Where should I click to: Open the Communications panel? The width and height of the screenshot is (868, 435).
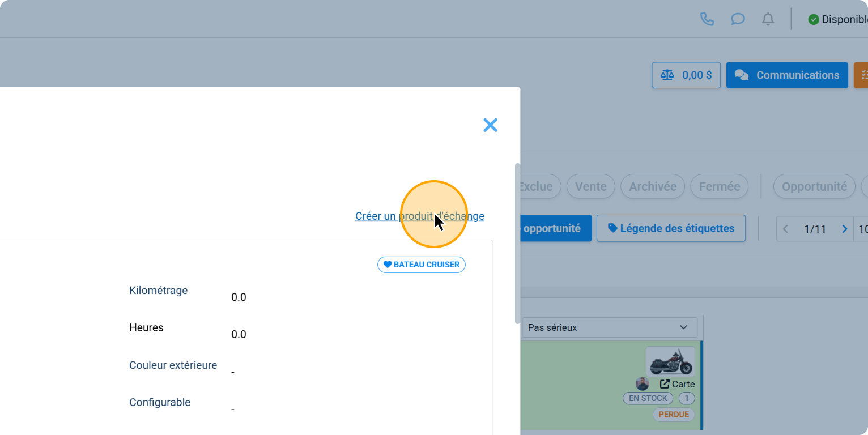coord(787,75)
